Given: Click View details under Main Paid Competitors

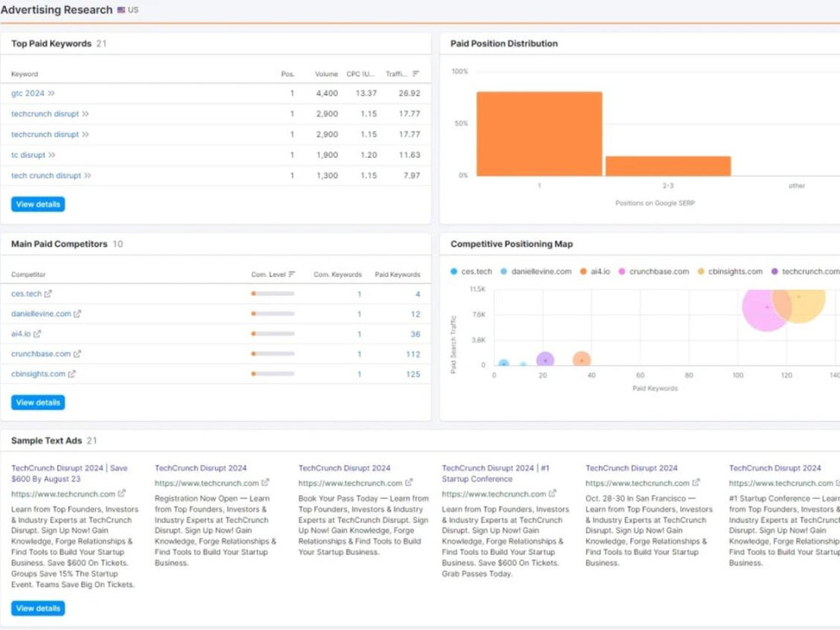Looking at the screenshot, I should (38, 402).
